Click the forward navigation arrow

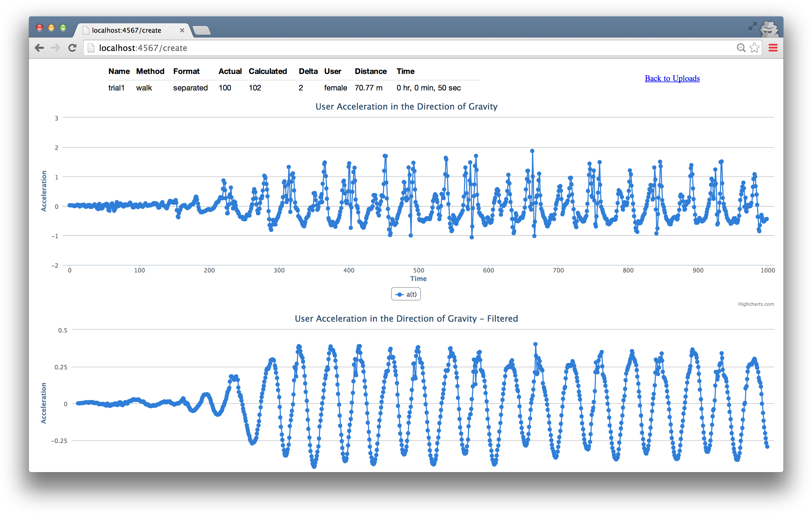(x=56, y=48)
